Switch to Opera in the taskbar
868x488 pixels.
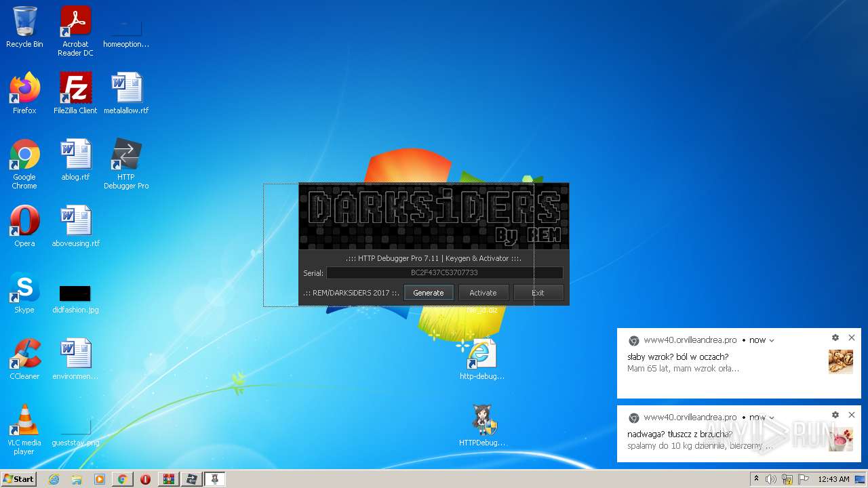pyautogui.click(x=146, y=479)
